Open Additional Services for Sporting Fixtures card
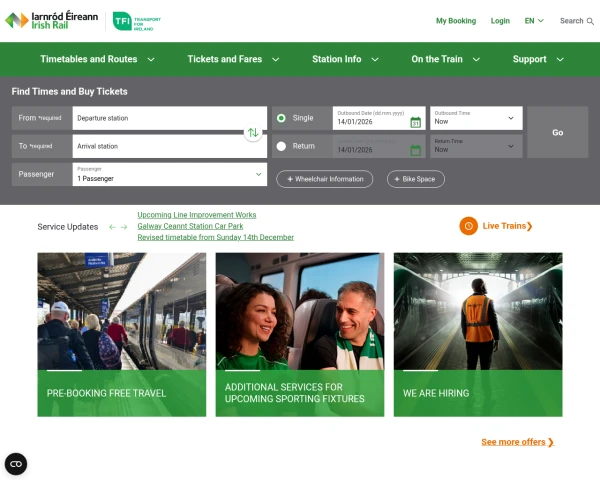600x480 pixels. pyautogui.click(x=300, y=335)
